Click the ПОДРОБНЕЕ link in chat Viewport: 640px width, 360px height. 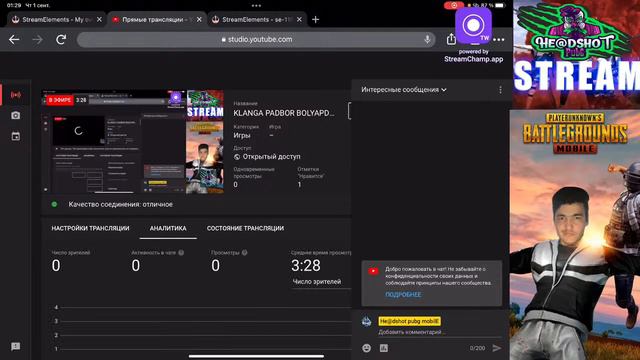[x=403, y=295]
